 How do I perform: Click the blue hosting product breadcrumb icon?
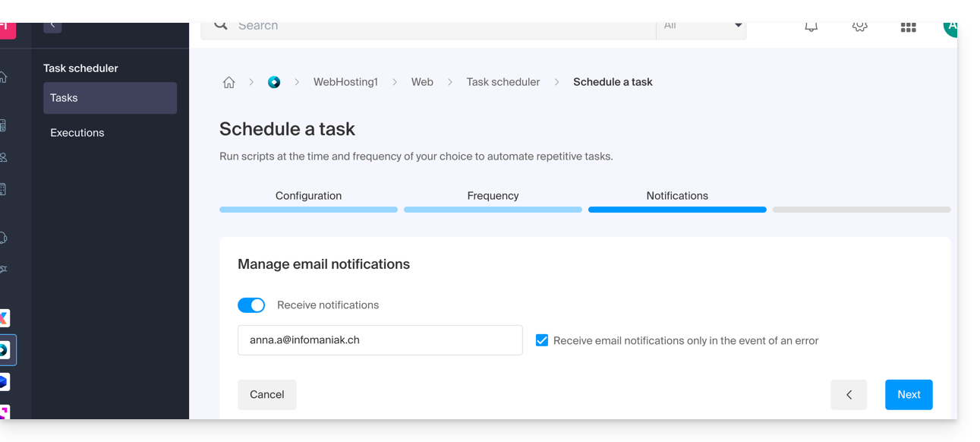click(x=274, y=82)
